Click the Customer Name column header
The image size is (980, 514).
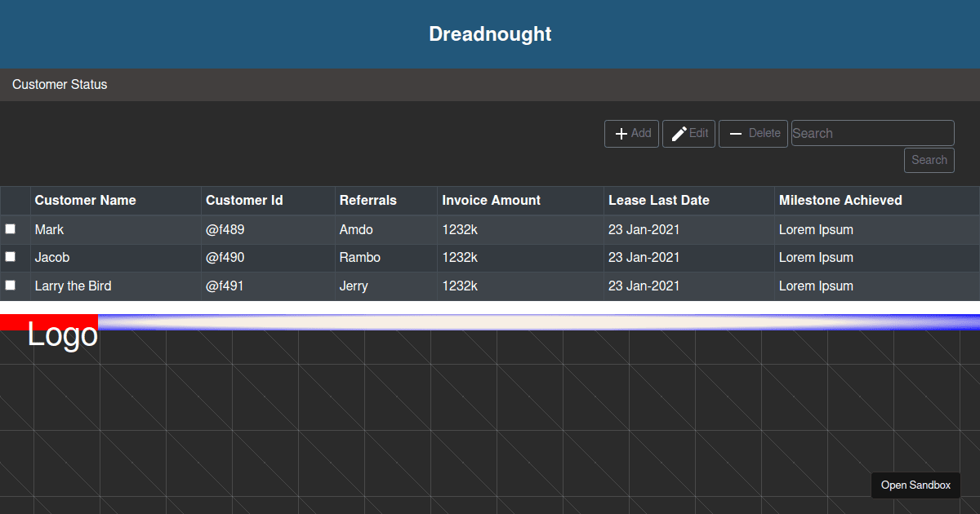click(x=116, y=201)
